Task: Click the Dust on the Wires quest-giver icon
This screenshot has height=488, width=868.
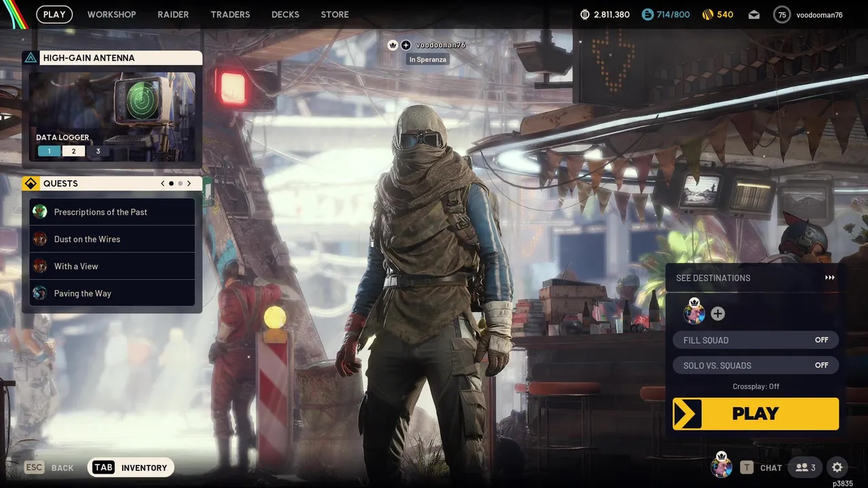Action: coord(41,239)
